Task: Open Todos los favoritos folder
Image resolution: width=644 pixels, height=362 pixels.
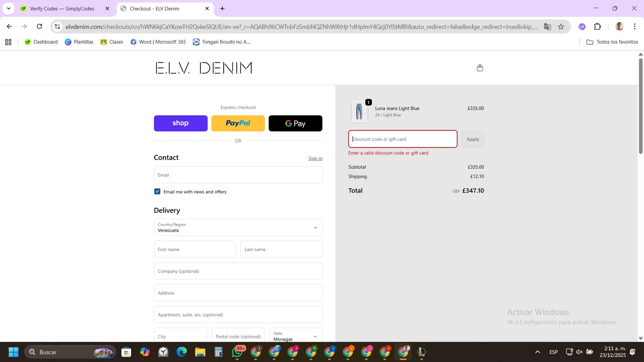Action: 612,42
